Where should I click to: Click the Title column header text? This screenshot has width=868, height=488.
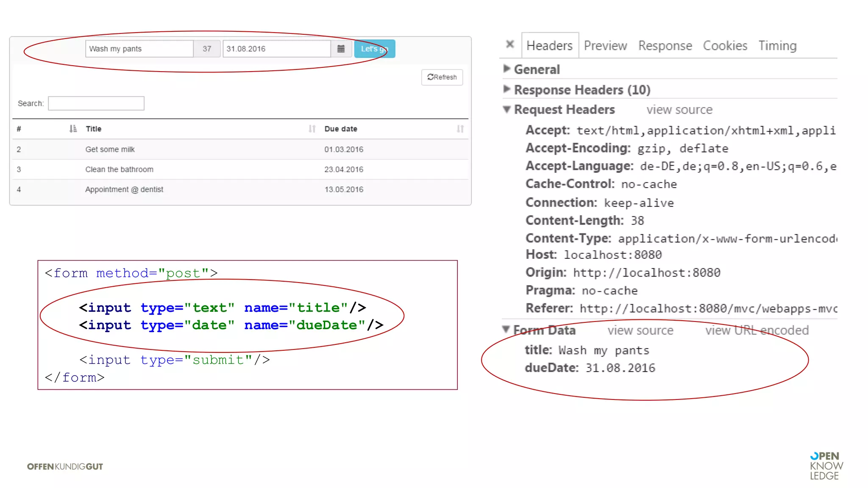click(94, 129)
